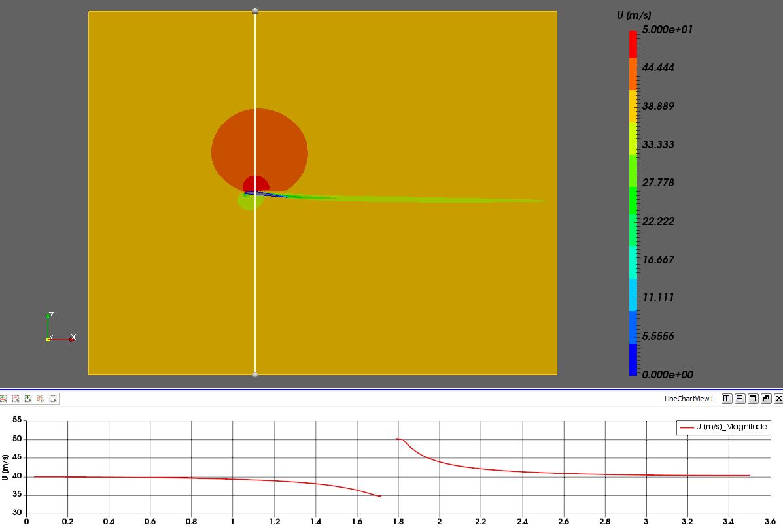Click the orientation axes widget
This screenshot has height=532, width=783.
click(x=58, y=327)
